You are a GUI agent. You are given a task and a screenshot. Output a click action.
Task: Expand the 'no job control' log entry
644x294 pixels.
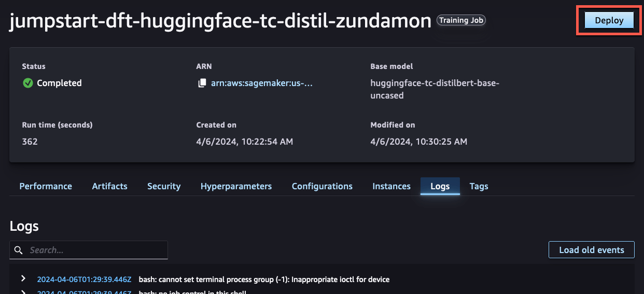pos(23,292)
